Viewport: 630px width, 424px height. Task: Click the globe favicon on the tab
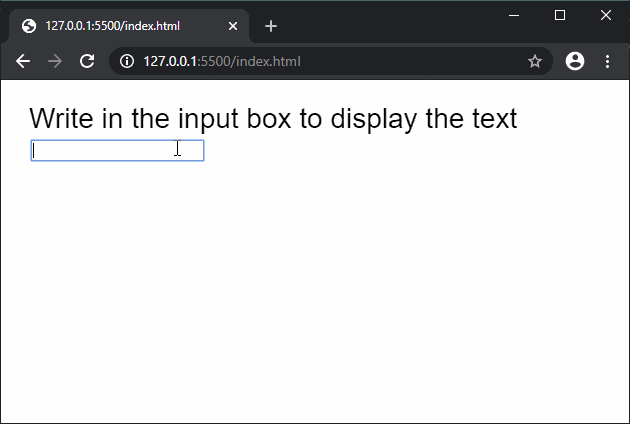[x=28, y=26]
